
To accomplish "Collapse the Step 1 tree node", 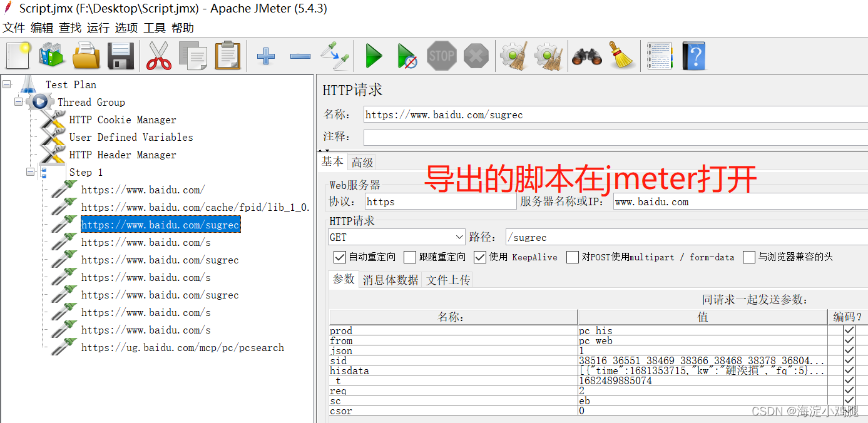I will click(30, 171).
